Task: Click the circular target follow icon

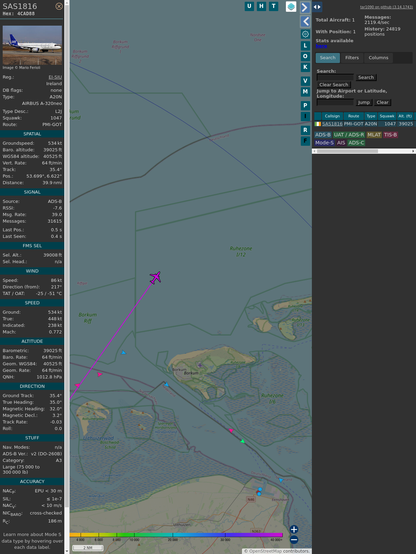Action: (305, 34)
